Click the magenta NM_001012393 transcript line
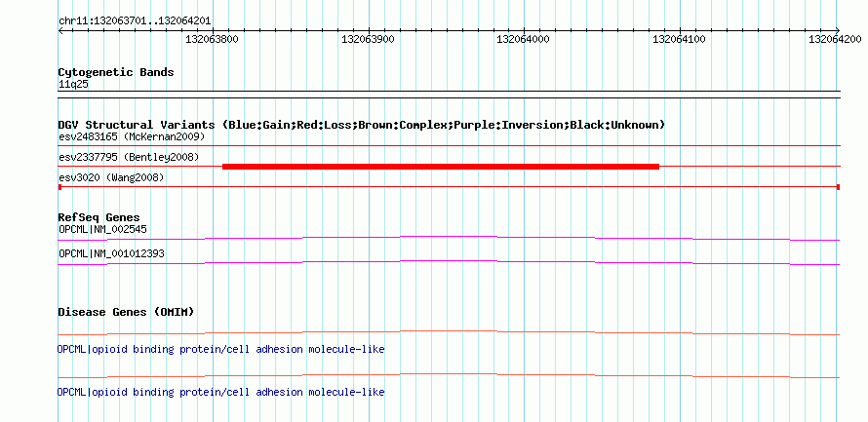868x422 pixels. [x=449, y=262]
